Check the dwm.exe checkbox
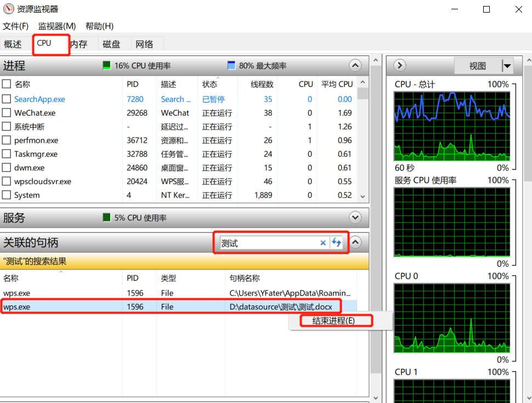Screen dimensions: 532x403 click(7, 168)
